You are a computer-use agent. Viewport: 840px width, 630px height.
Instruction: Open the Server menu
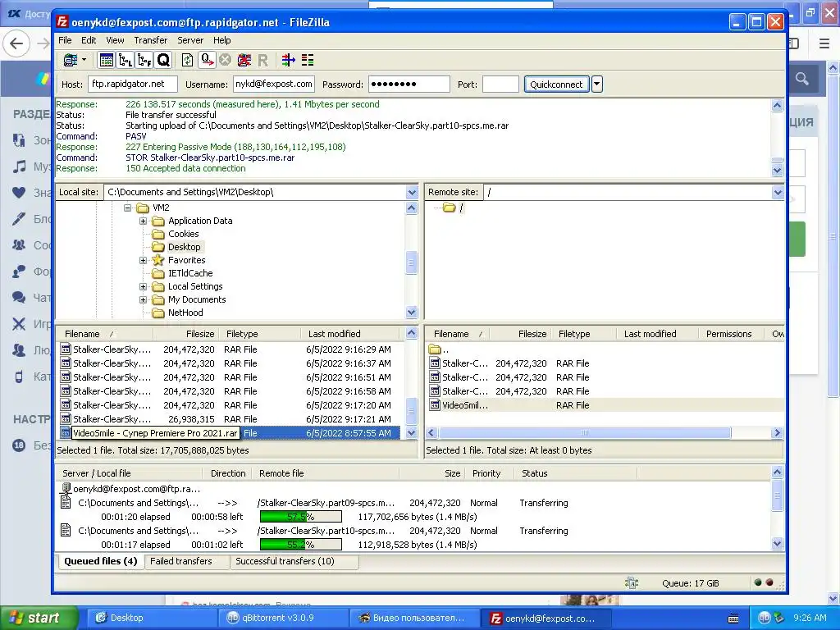tap(190, 40)
